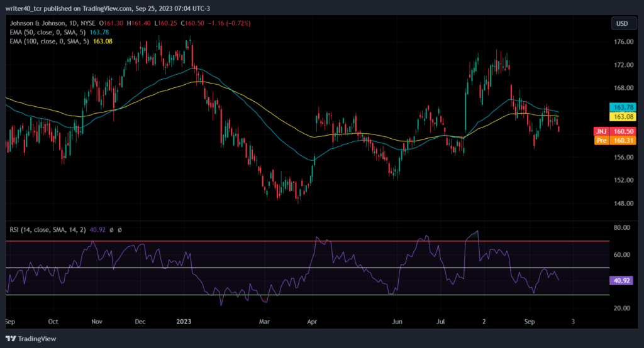Viewport: 644px width, 348px height.
Task: Click the purple 40.92 RSI axis label
Action: point(621,281)
